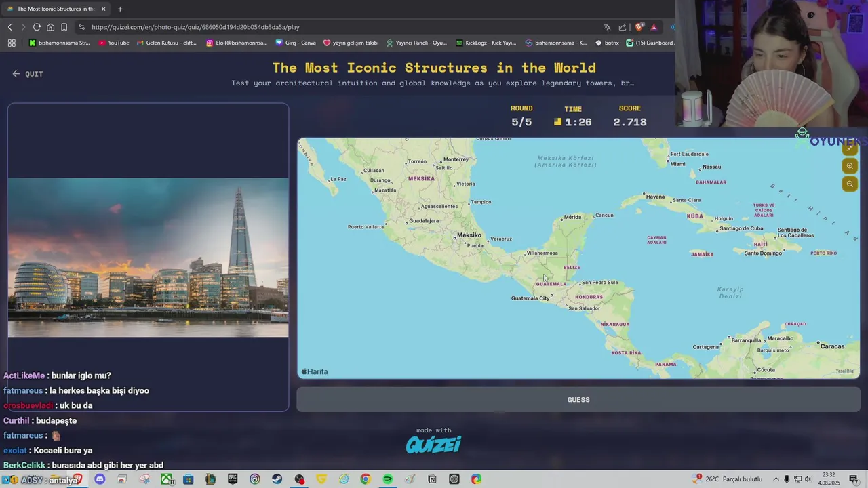
Task: Zoom out on the map
Action: (850, 184)
